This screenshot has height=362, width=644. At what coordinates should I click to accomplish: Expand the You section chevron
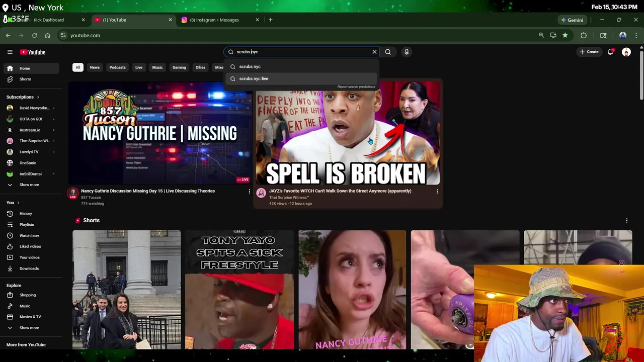18,203
